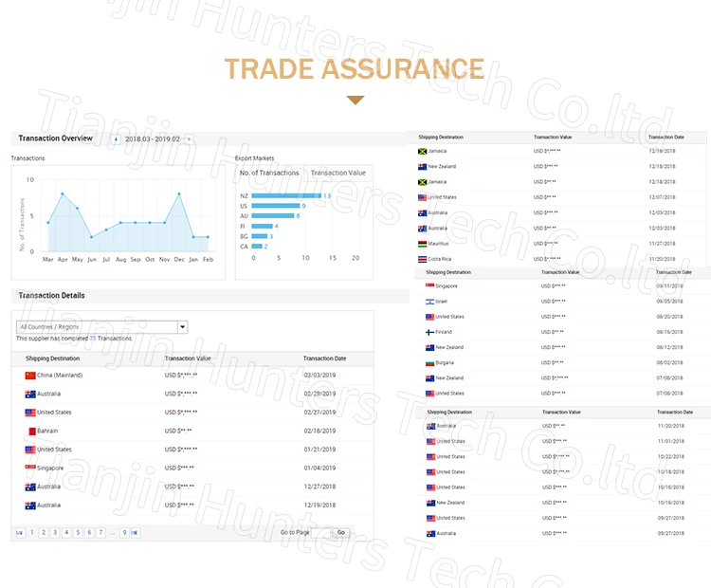The height and width of the screenshot is (588, 711).
Task: Click the 2018.03 - 2019.02 date range
Action: coord(152,139)
